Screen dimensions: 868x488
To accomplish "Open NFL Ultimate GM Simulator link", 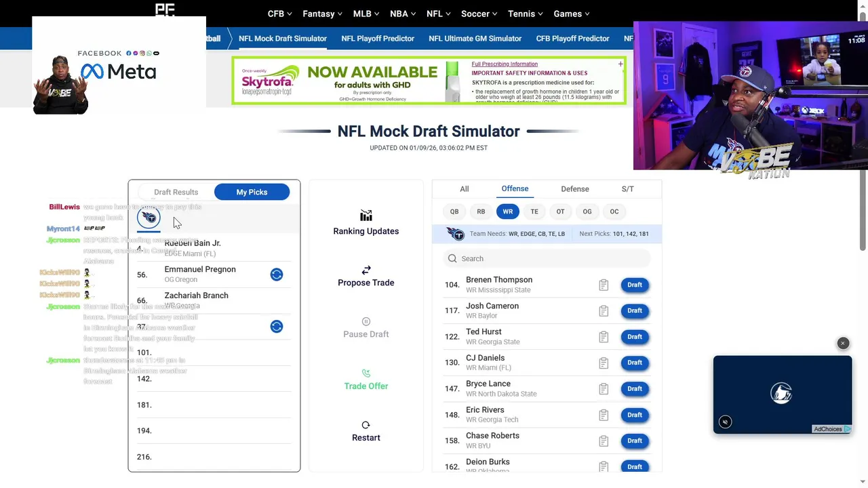I will [475, 39].
